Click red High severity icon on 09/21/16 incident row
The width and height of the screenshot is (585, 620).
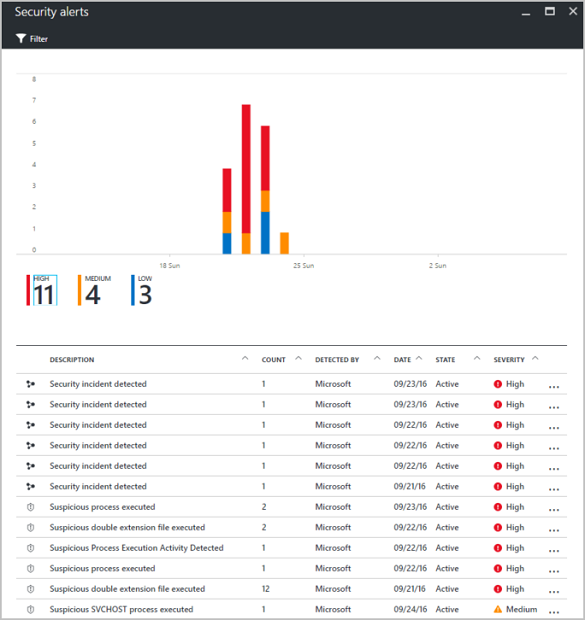pyautogui.click(x=498, y=486)
